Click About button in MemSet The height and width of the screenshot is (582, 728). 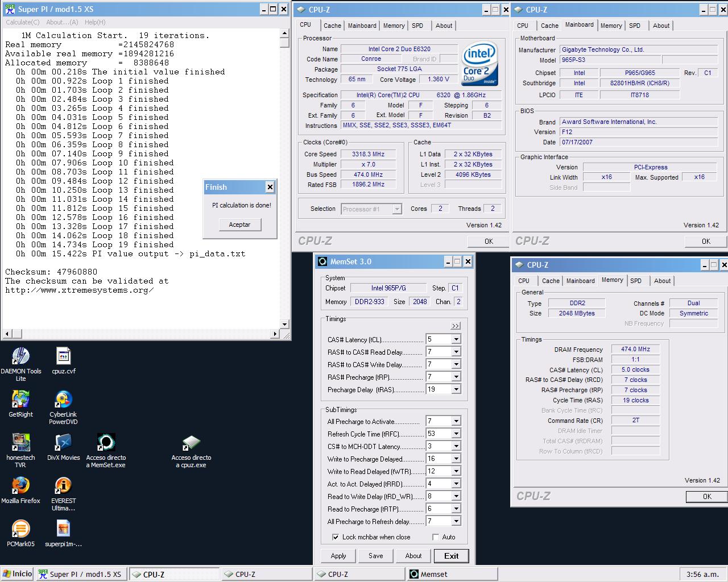tap(413, 556)
